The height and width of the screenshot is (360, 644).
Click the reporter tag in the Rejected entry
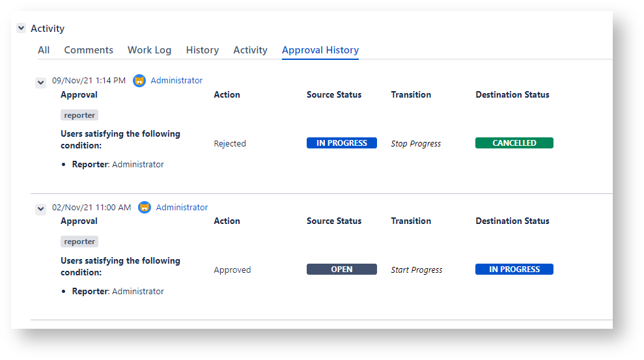coord(79,115)
